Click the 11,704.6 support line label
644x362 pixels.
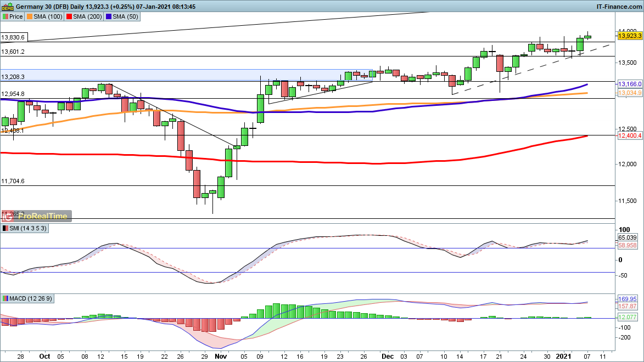13,181
